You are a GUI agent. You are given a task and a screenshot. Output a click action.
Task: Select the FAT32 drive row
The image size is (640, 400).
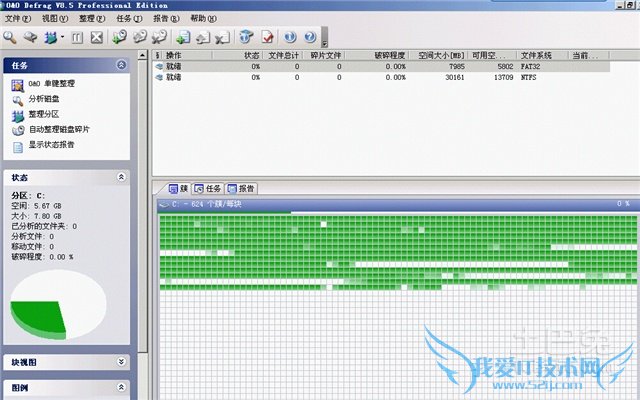pos(381,66)
